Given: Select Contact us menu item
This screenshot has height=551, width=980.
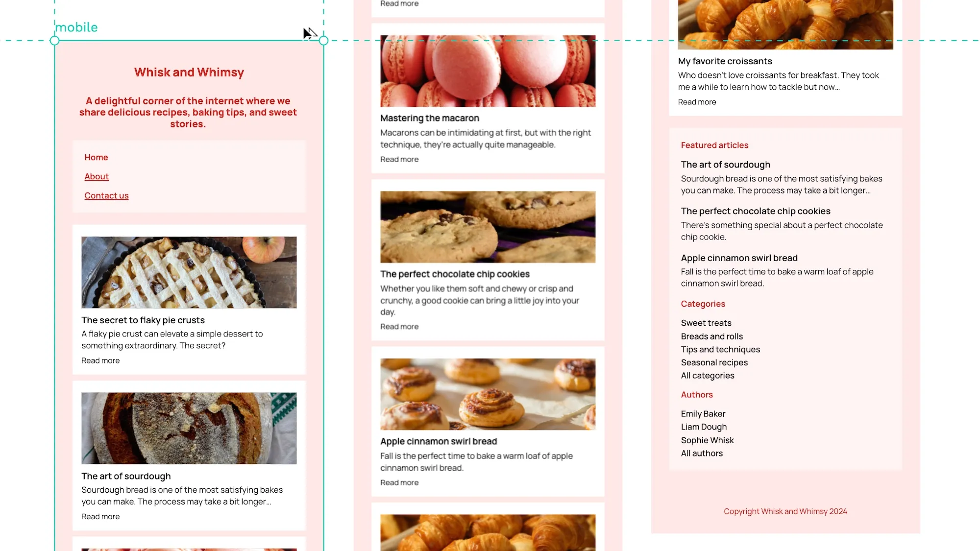Looking at the screenshot, I should (x=106, y=195).
